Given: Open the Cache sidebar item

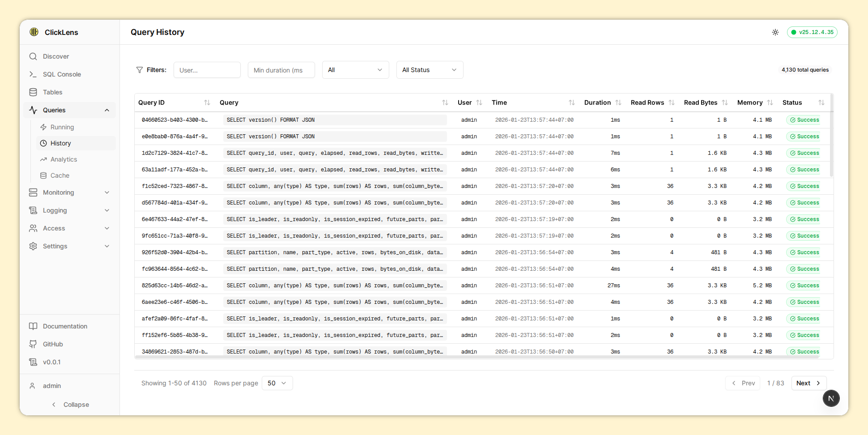Looking at the screenshot, I should coord(60,175).
